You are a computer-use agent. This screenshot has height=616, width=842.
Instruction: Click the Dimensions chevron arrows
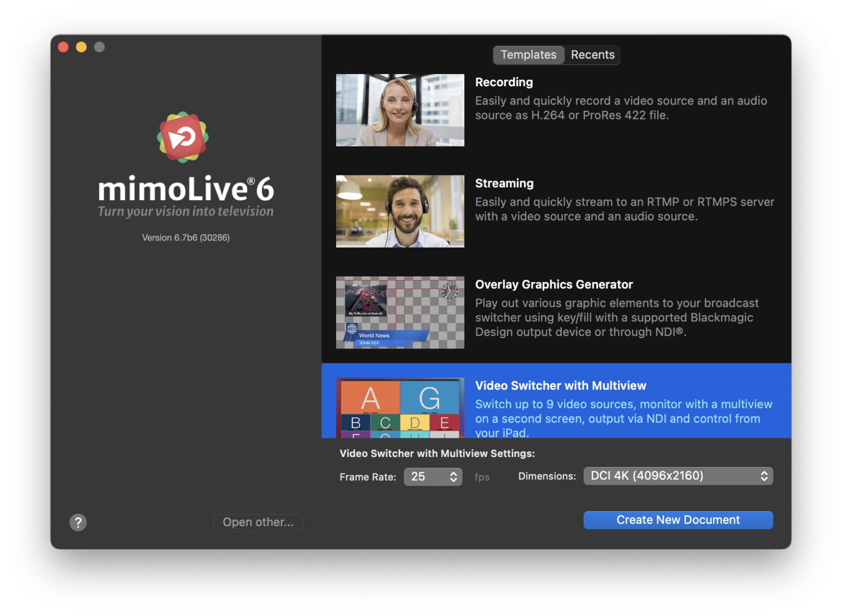point(764,476)
